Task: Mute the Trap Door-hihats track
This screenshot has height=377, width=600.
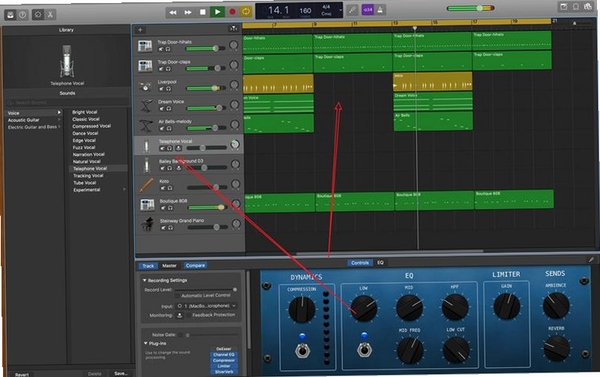Action: [x=161, y=49]
